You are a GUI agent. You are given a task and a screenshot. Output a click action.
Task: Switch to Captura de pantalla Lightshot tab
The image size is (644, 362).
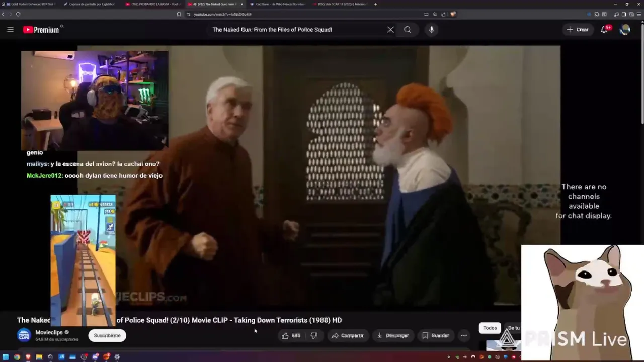point(91,4)
